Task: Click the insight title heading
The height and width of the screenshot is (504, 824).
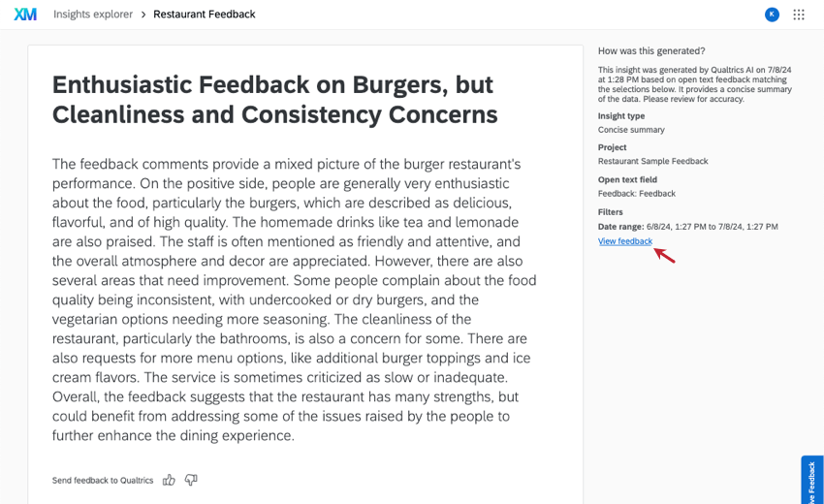Action: (x=275, y=99)
